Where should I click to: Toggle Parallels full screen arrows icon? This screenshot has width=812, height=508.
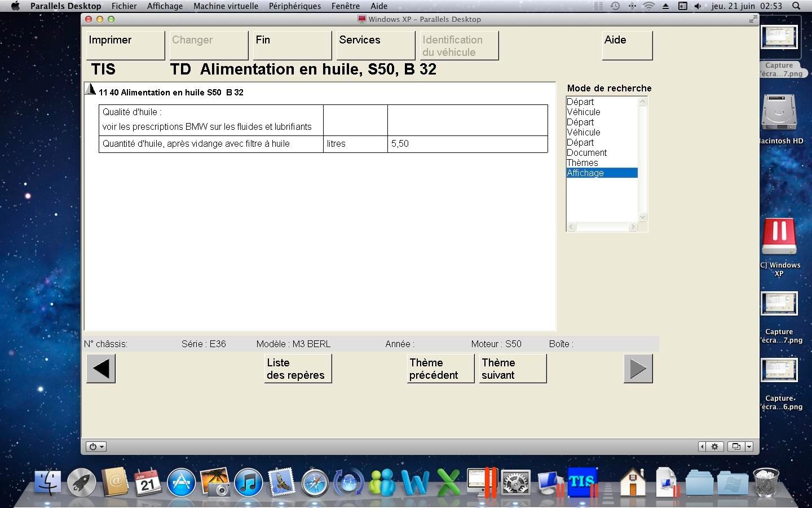point(753,19)
